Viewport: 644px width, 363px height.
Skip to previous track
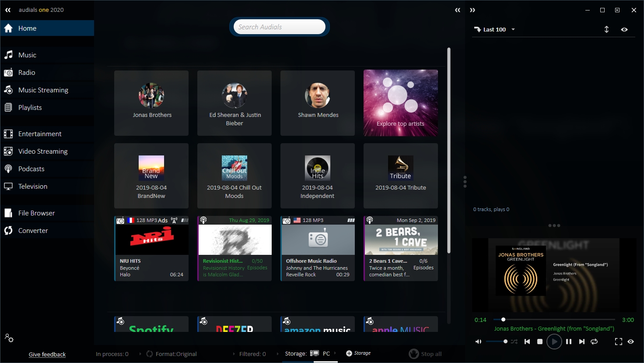(527, 342)
